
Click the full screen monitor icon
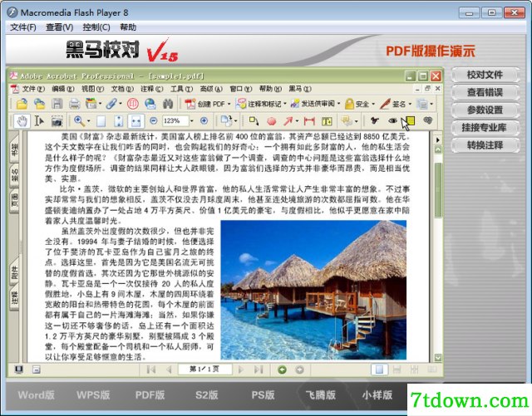[x=19, y=370]
